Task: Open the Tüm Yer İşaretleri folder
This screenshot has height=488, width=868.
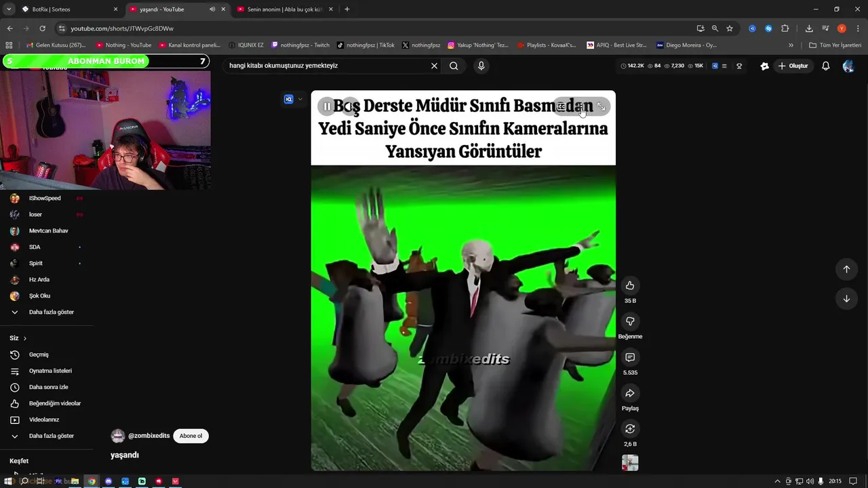Action: point(835,45)
